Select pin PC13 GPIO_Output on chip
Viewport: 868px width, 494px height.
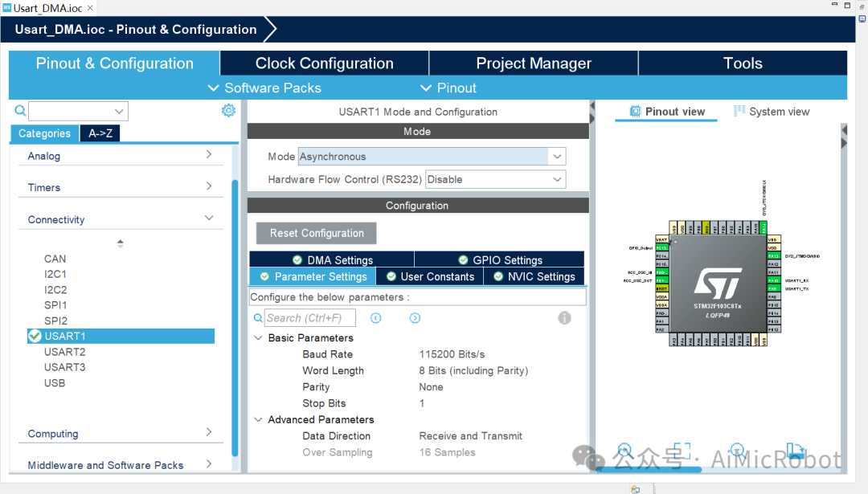(x=661, y=248)
